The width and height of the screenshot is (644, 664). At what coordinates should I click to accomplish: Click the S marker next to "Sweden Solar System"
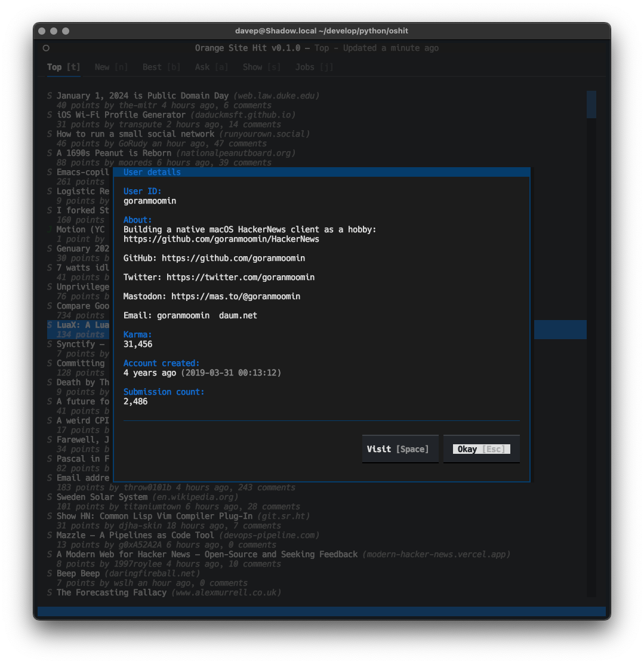click(x=48, y=497)
